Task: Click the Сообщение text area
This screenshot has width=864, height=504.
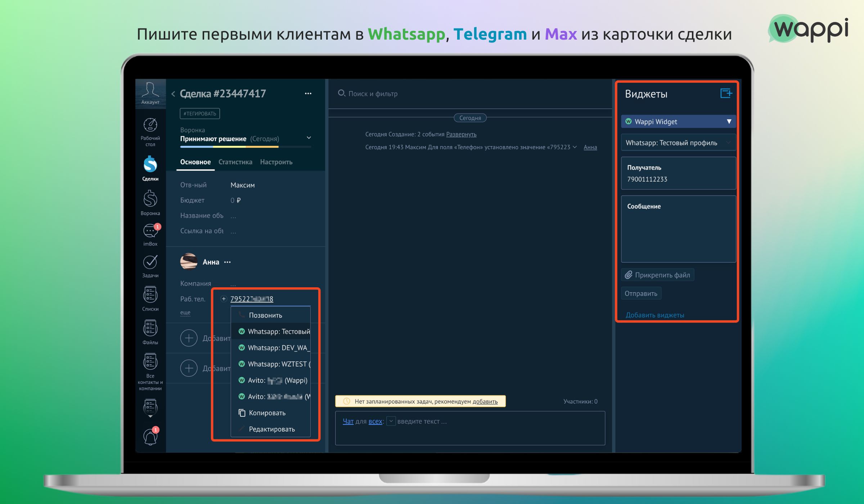Action: [678, 229]
